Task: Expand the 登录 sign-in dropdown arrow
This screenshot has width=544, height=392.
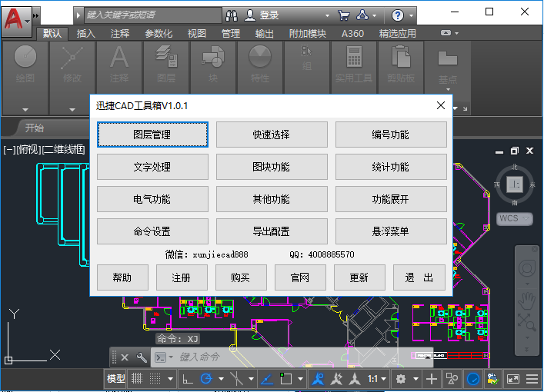Action: tap(327, 15)
